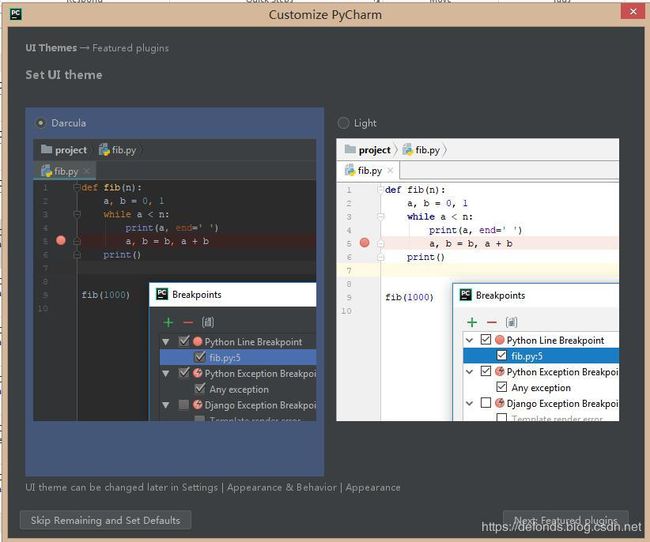Click Any exception label in Light preview
Image resolution: width=650 pixels, height=542 pixels.
(x=541, y=388)
